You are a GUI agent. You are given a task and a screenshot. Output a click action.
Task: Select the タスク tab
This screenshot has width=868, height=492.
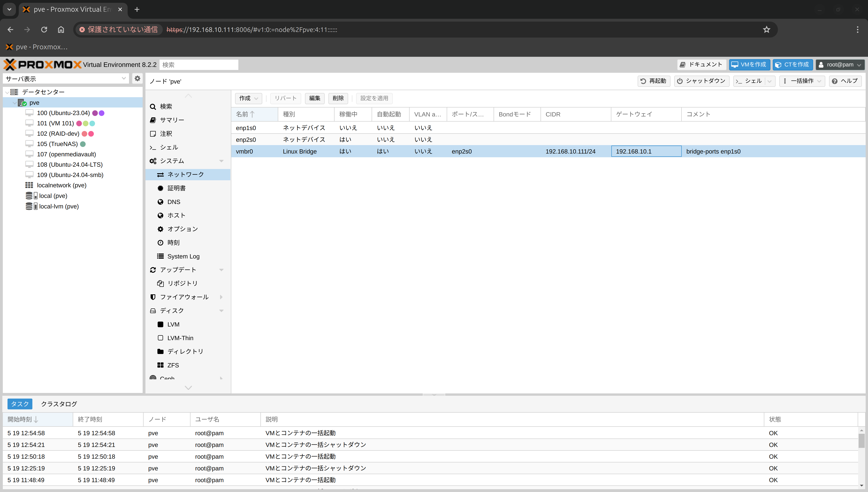20,404
